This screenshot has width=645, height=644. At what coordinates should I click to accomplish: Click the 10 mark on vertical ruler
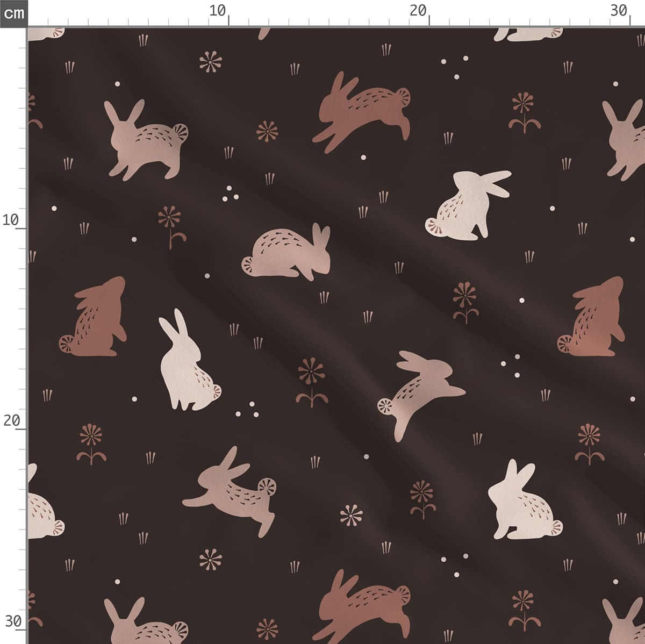[x=11, y=220]
